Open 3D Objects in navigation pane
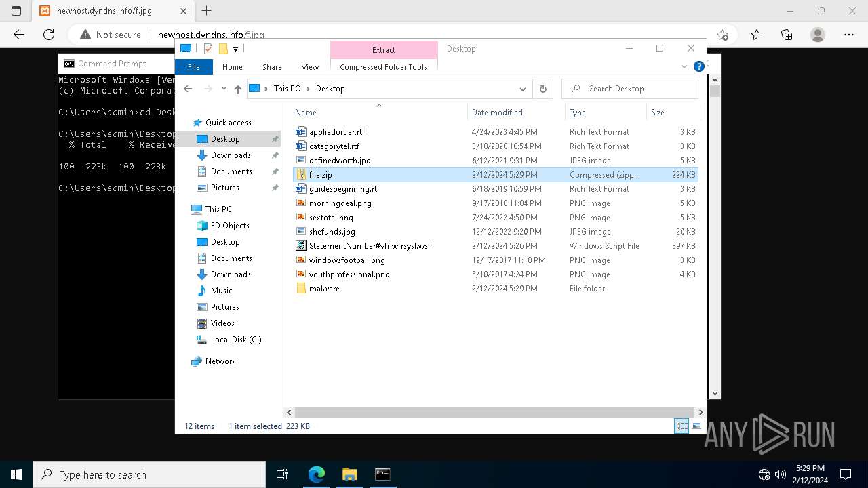This screenshot has width=868, height=488. pyautogui.click(x=230, y=226)
